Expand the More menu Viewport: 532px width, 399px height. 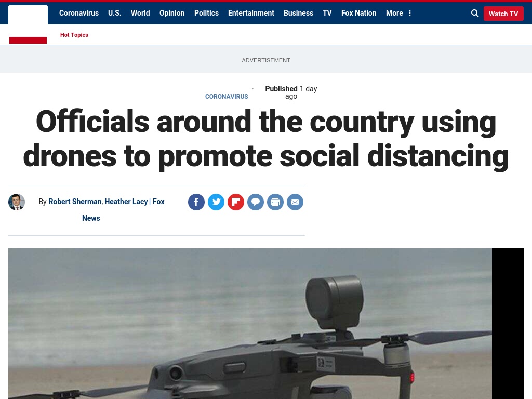point(398,13)
